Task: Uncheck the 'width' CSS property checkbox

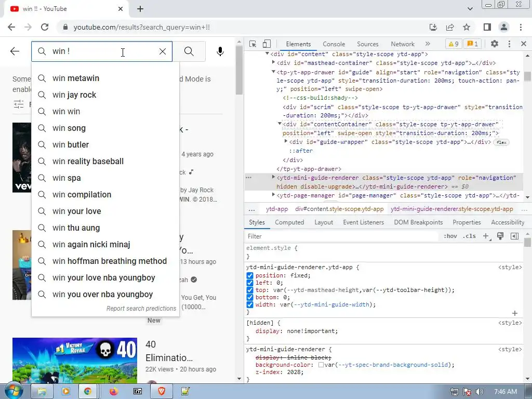Action: [x=250, y=304]
